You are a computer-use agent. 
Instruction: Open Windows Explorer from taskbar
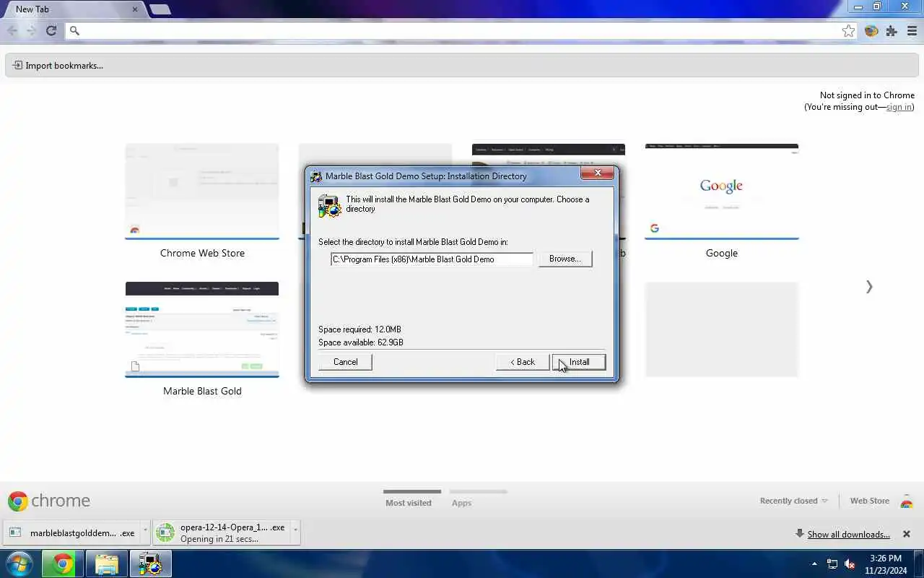click(x=106, y=564)
